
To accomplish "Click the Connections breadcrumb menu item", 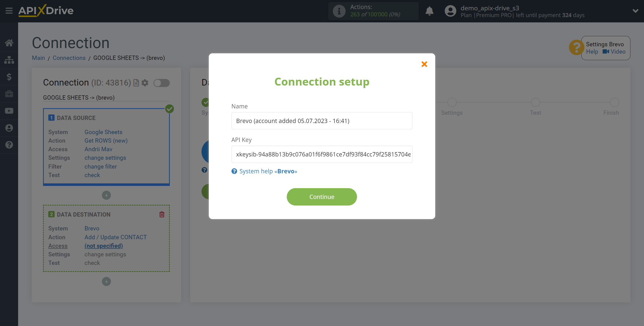I will (69, 58).
